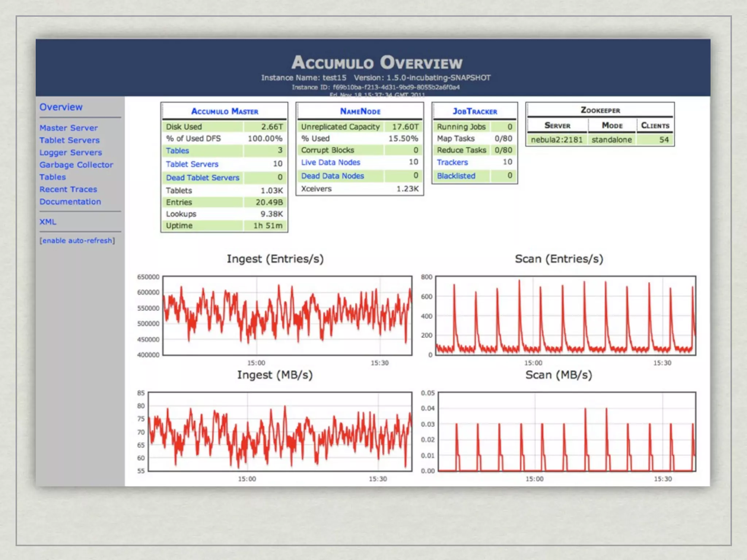Open the XML view link
This screenshot has height=560, width=747.
(48, 222)
